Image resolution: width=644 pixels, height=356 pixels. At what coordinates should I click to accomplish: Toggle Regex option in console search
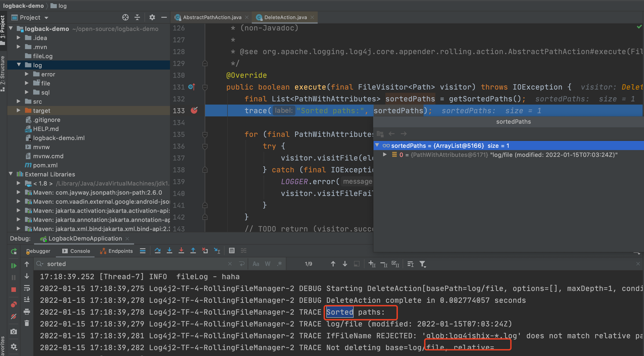coord(280,264)
